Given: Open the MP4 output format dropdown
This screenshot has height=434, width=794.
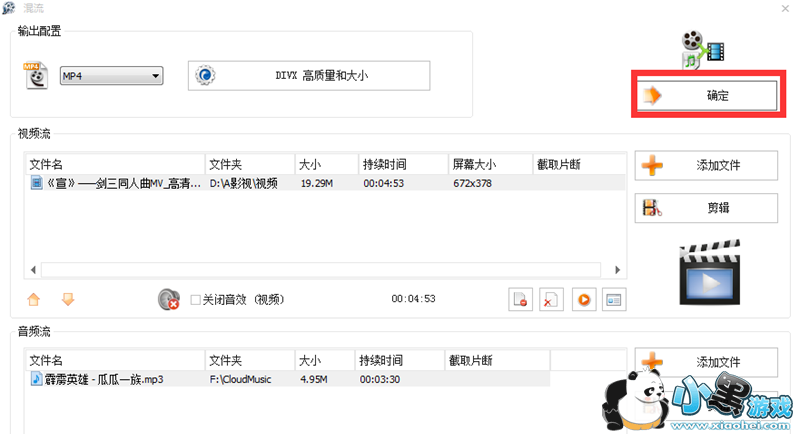Looking at the screenshot, I should click(x=111, y=76).
